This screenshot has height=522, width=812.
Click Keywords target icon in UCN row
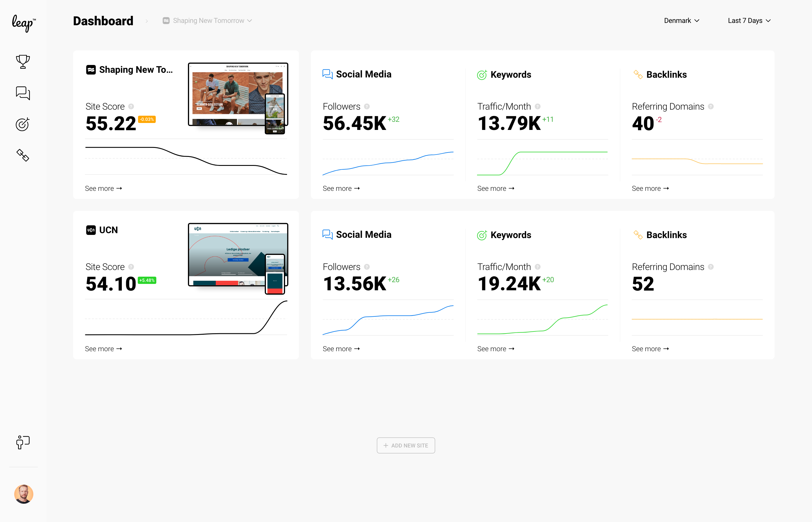click(482, 235)
